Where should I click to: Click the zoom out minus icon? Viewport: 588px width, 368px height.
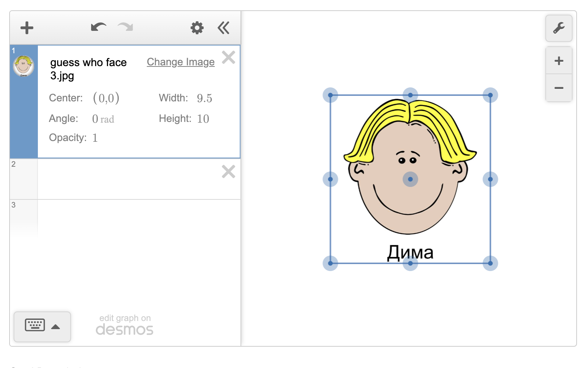[x=558, y=87]
